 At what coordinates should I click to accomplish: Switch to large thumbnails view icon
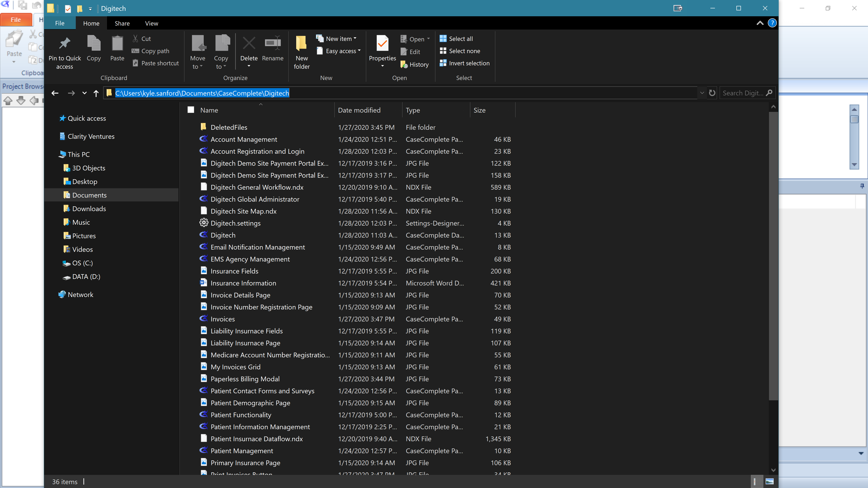[x=769, y=482]
